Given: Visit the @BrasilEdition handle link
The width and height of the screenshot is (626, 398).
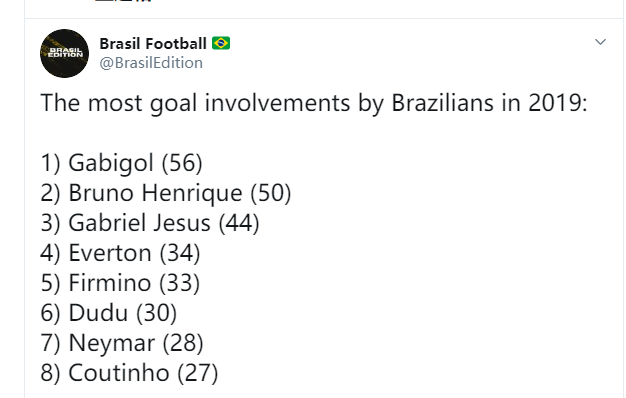Looking at the screenshot, I should pos(151,63).
